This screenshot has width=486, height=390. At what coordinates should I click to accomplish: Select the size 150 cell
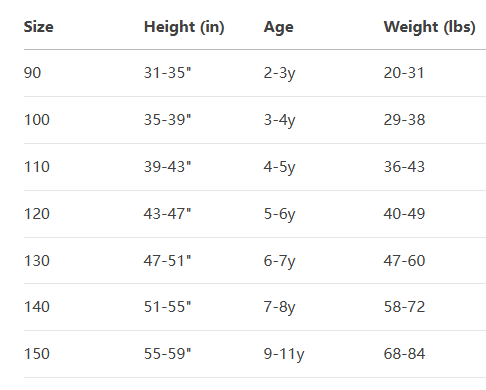click(37, 354)
